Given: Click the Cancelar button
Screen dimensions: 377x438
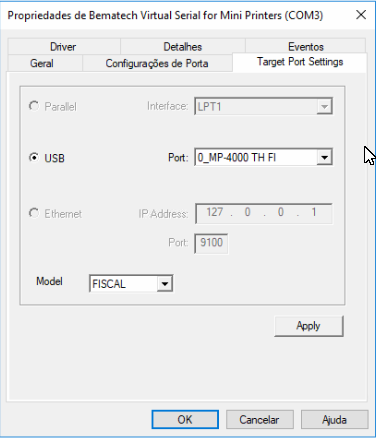Looking at the screenshot, I should point(259,419).
